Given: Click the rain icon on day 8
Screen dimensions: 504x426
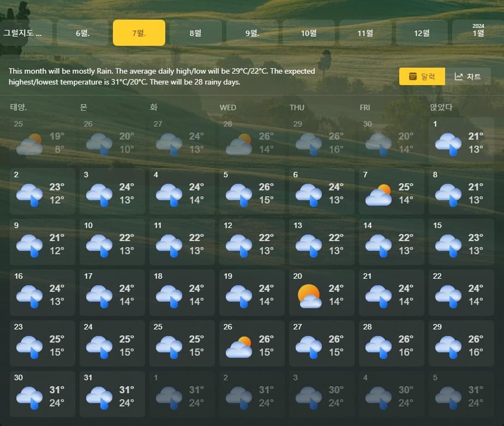Looking at the screenshot, I should tap(448, 195).
